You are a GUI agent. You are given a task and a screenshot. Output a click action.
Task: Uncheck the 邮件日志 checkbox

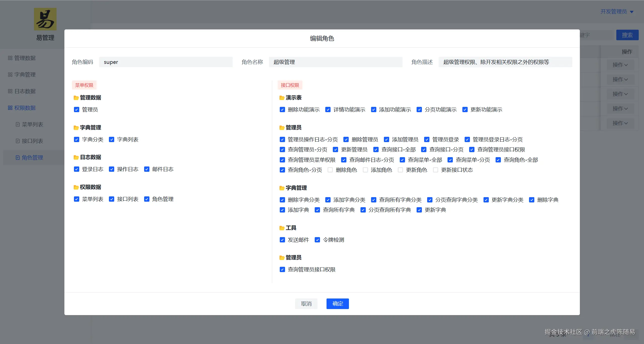click(x=147, y=169)
